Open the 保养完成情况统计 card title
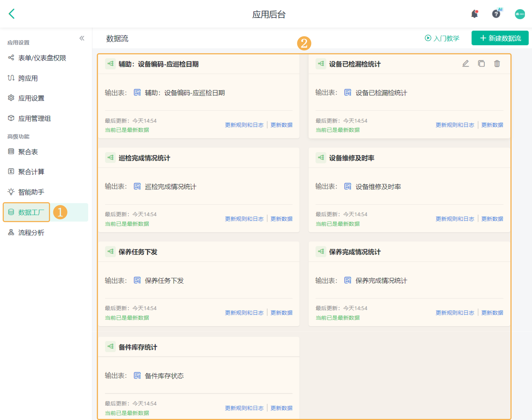 (x=354, y=252)
